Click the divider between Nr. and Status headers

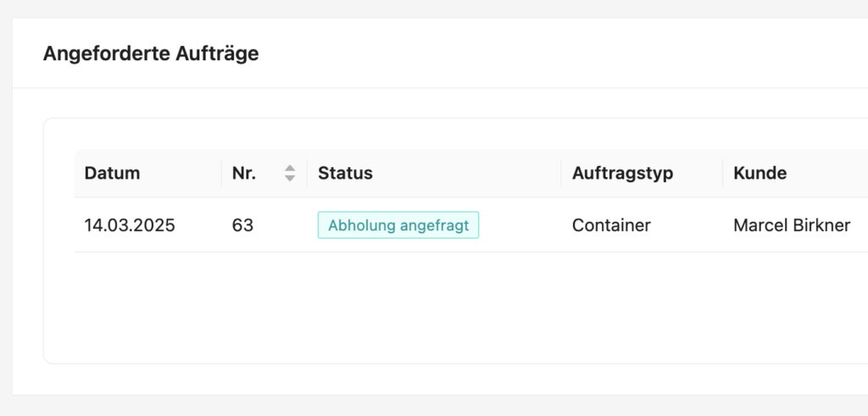pyautogui.click(x=307, y=173)
